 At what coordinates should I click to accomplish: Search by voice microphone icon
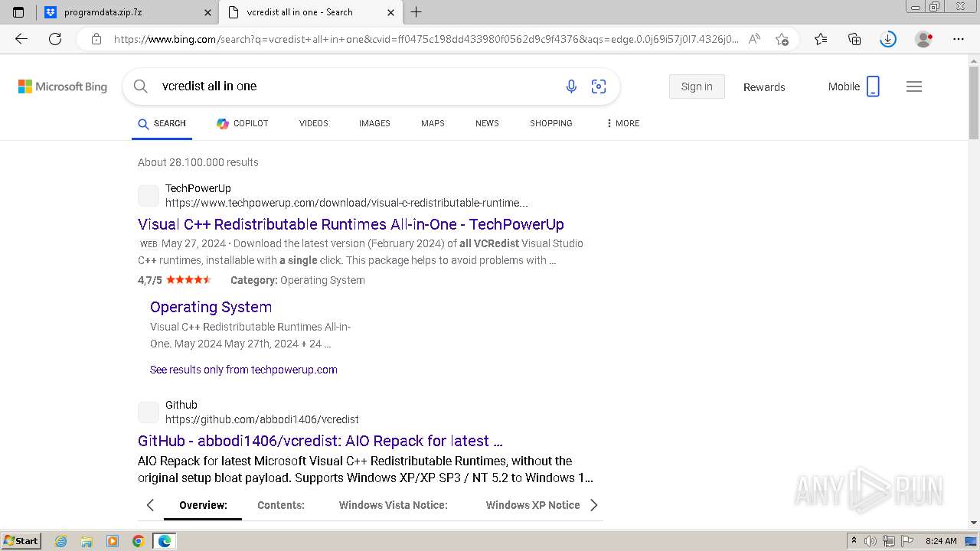(571, 86)
